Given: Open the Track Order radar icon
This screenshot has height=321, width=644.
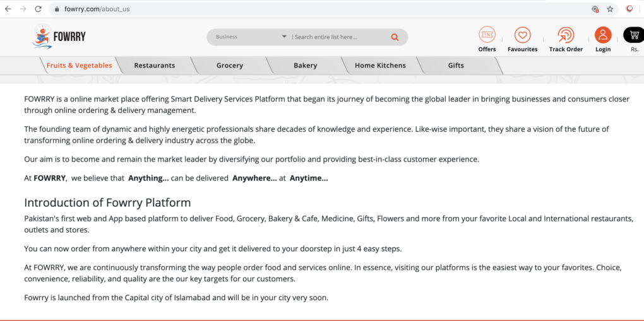Looking at the screenshot, I should coord(566,35).
